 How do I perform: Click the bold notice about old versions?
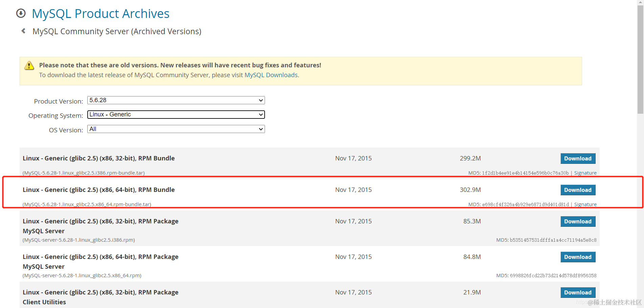(180, 65)
